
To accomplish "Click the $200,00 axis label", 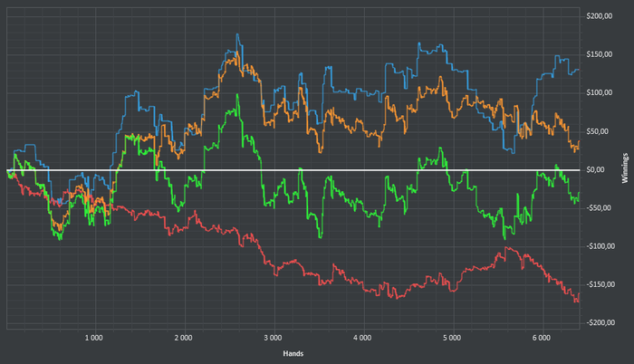I will click(x=600, y=16).
